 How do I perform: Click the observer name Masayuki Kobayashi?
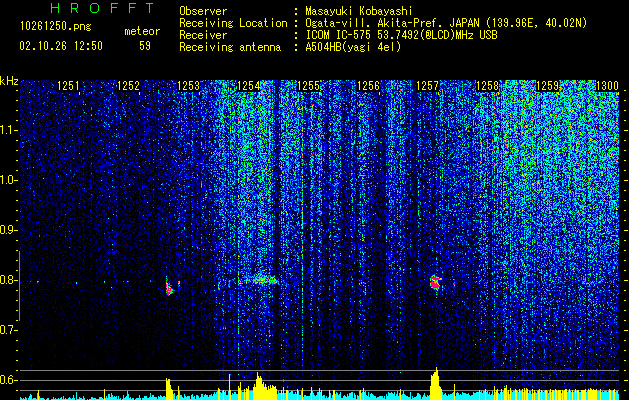tap(359, 11)
